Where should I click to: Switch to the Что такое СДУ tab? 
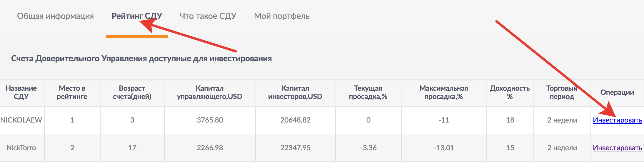[208, 16]
